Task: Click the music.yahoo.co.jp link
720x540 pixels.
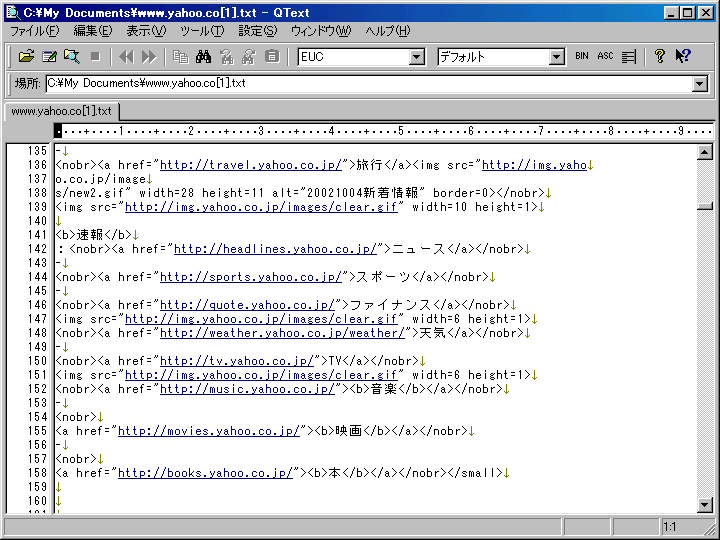Action: tap(247, 389)
